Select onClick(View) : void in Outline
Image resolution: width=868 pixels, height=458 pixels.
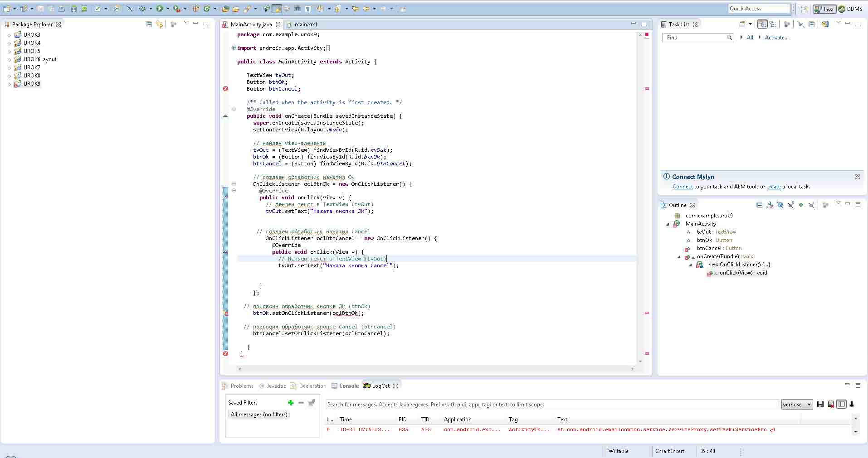click(743, 273)
